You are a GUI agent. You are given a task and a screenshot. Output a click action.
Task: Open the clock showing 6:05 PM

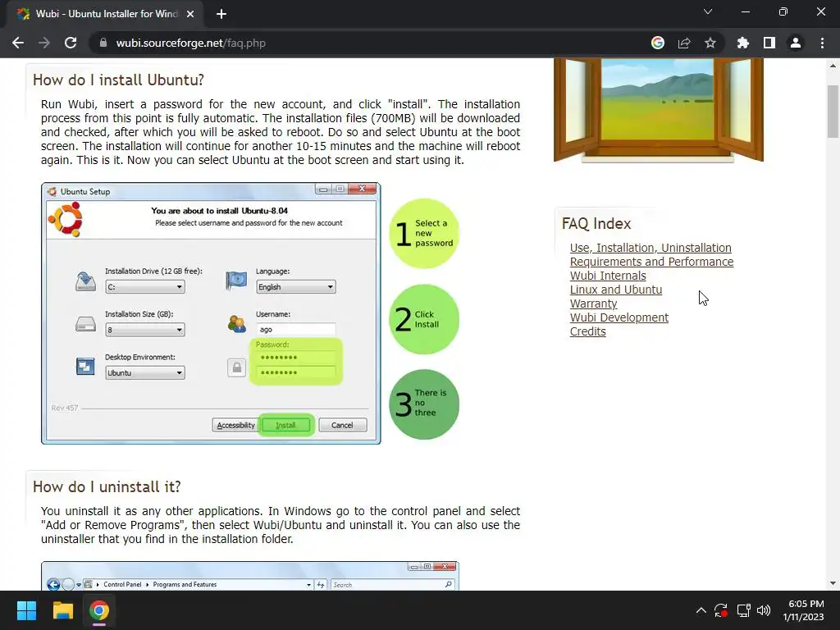coord(806,610)
